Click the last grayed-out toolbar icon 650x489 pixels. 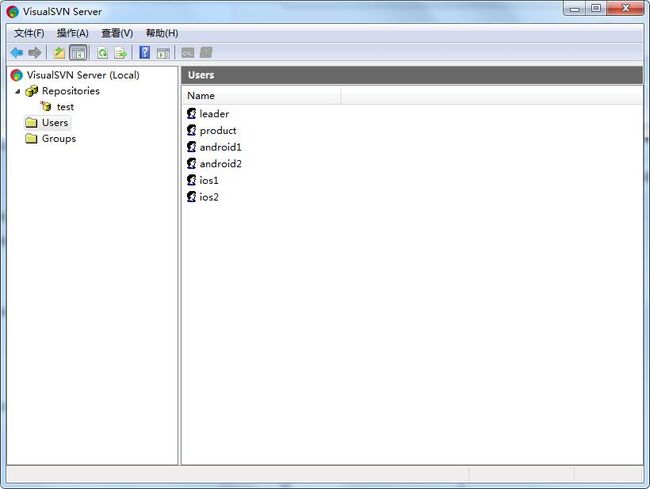206,52
